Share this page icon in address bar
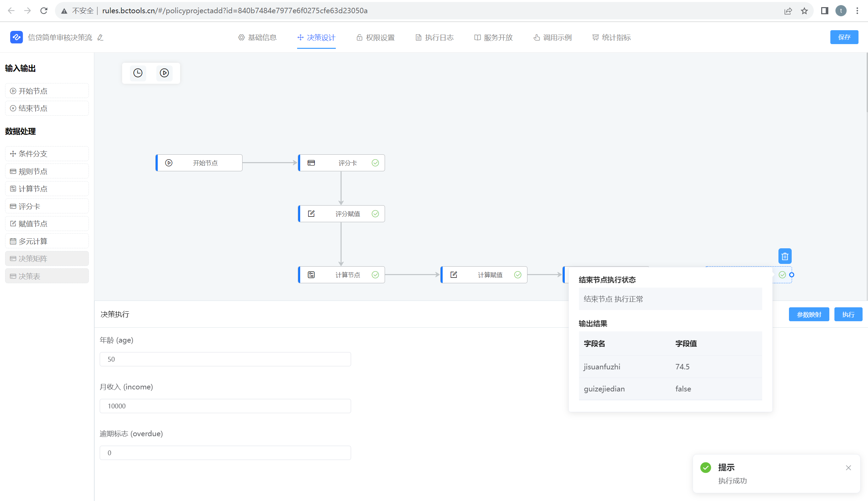The width and height of the screenshot is (868, 501). pos(788,11)
